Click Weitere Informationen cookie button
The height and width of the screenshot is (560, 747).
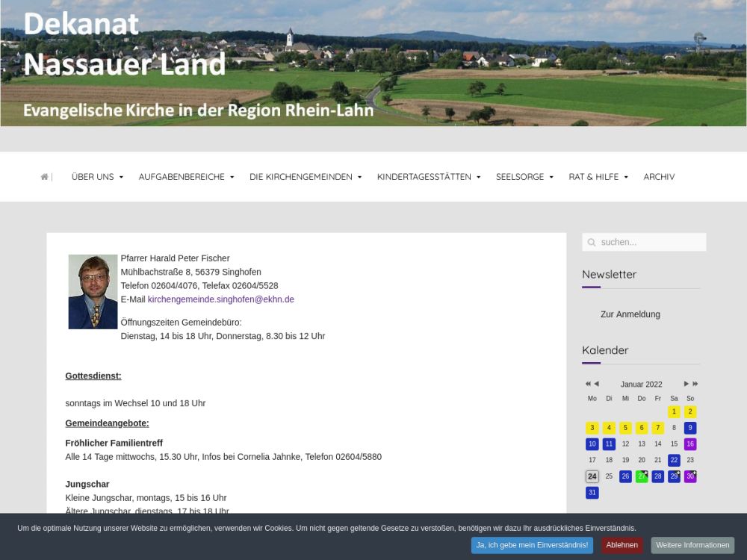click(x=692, y=545)
